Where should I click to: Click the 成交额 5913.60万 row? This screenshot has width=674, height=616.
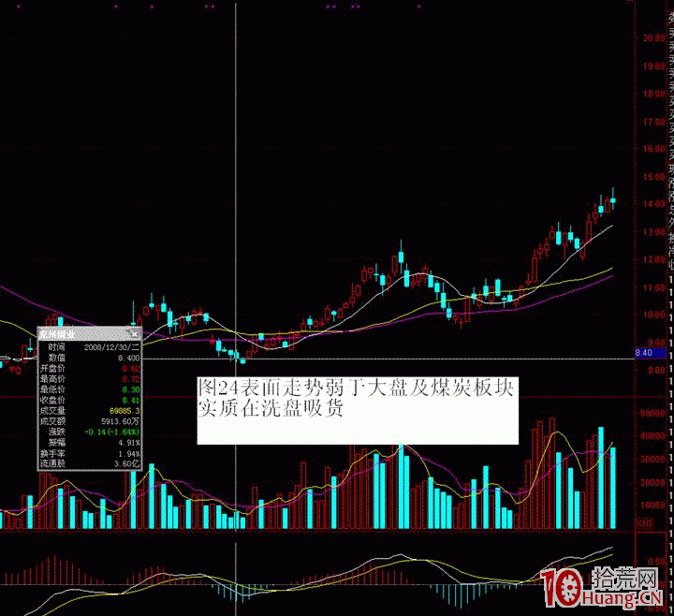pyautogui.click(x=89, y=421)
